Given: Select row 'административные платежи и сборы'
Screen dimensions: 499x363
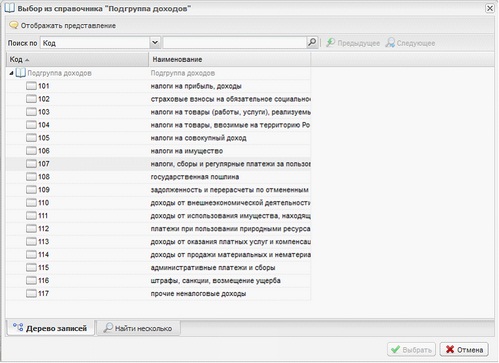Looking at the screenshot, I should (x=158, y=267).
